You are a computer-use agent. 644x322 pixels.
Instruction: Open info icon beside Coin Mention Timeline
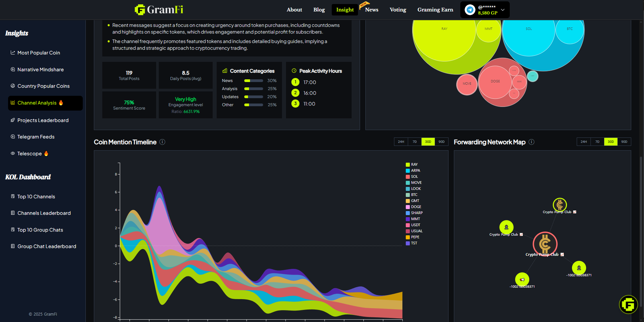coord(162,142)
